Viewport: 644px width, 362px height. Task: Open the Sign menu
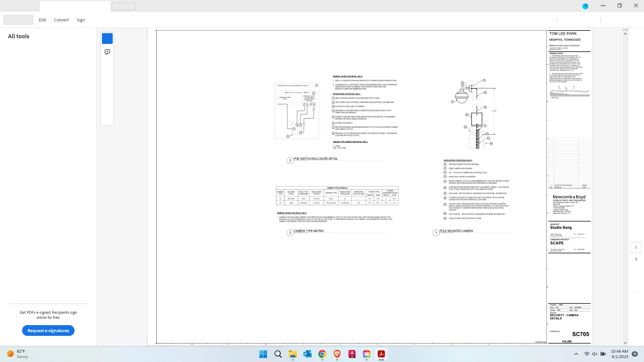[81, 20]
